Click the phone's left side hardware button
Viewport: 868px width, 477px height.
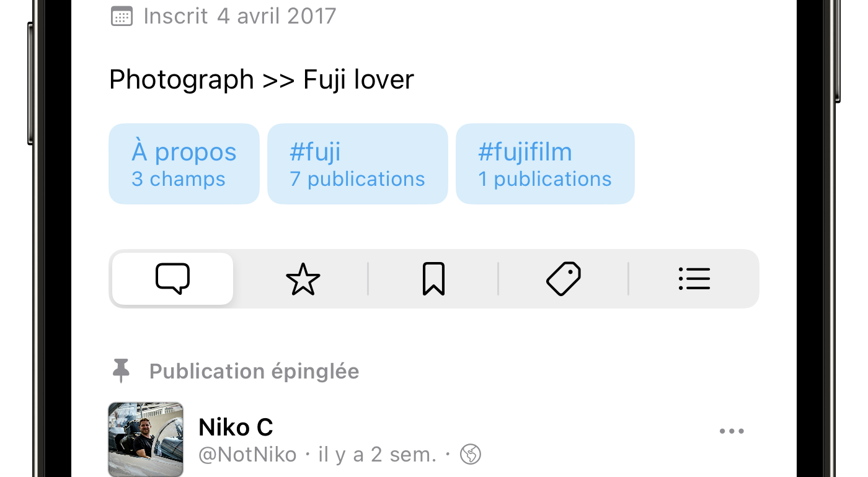click(x=30, y=84)
